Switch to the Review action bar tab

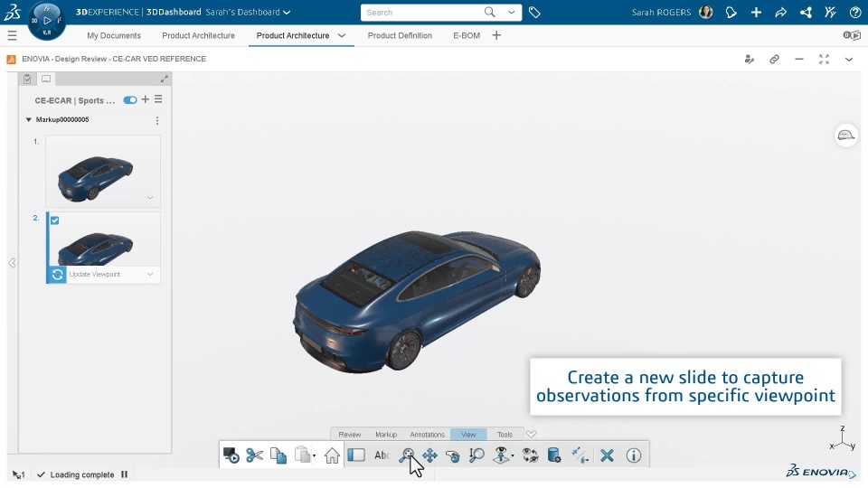pyautogui.click(x=349, y=435)
